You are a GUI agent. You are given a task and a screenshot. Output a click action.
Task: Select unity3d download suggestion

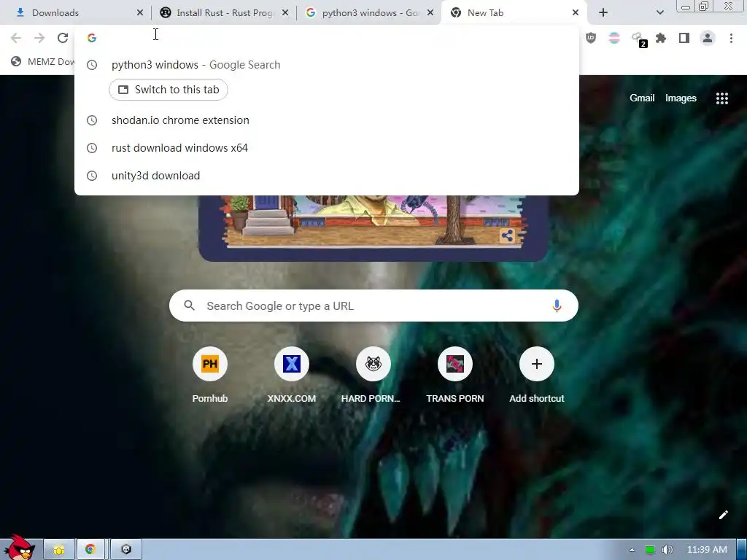pos(327,175)
